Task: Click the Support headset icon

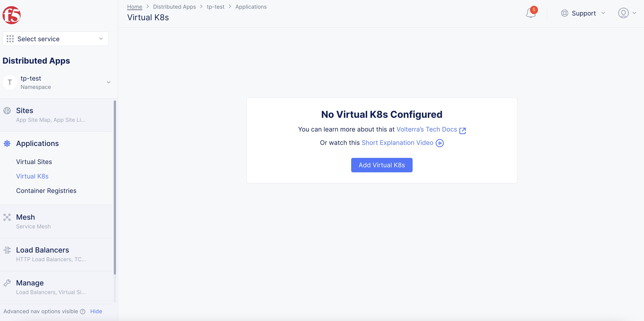Action: pyautogui.click(x=565, y=13)
